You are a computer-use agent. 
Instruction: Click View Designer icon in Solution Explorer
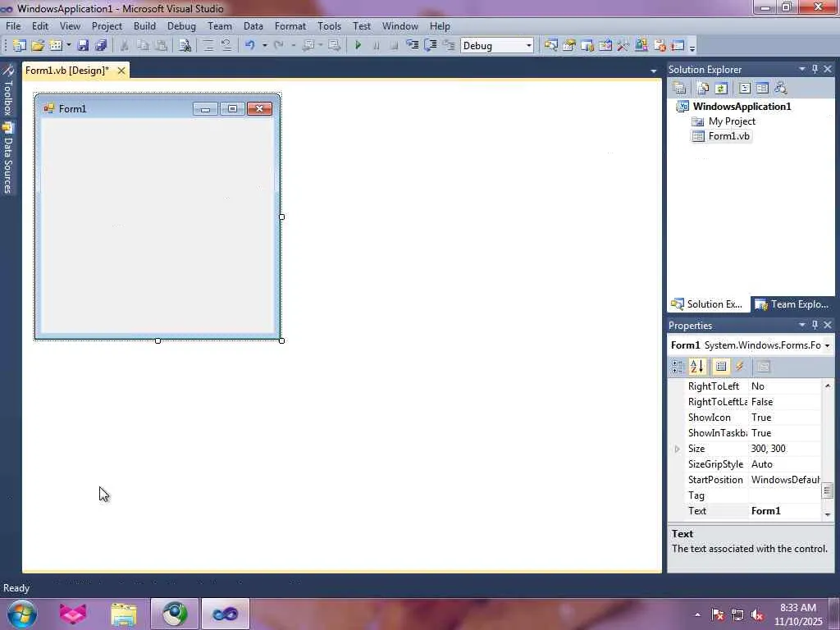[762, 88]
